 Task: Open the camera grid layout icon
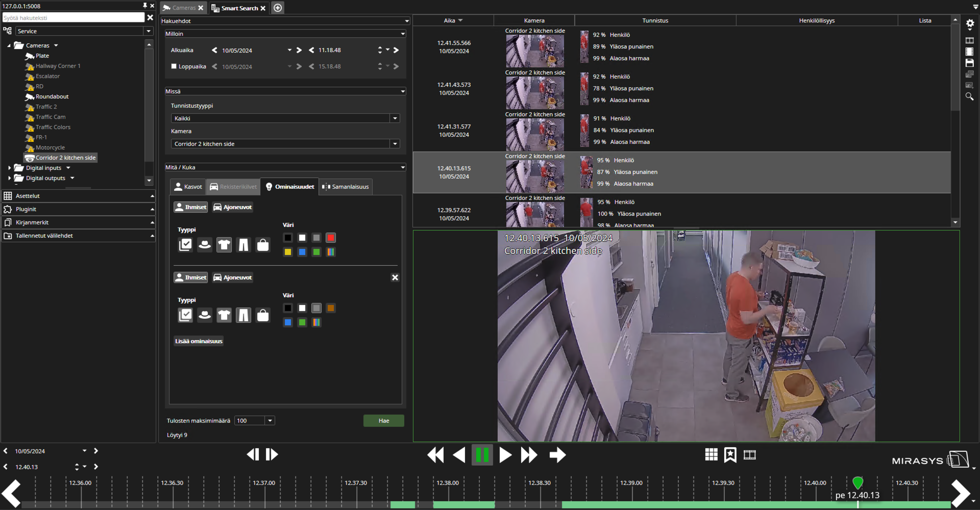click(711, 454)
